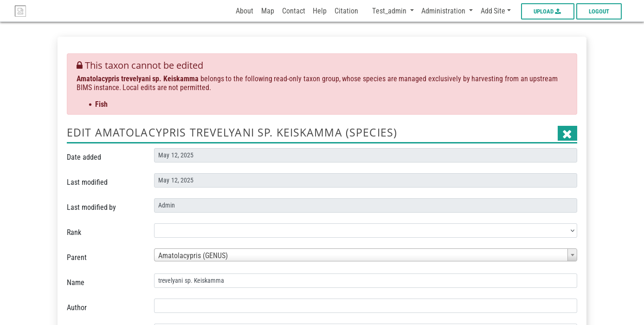The height and width of the screenshot is (325, 644).
Task: Focus the Name input field
Action: pyautogui.click(x=366, y=280)
